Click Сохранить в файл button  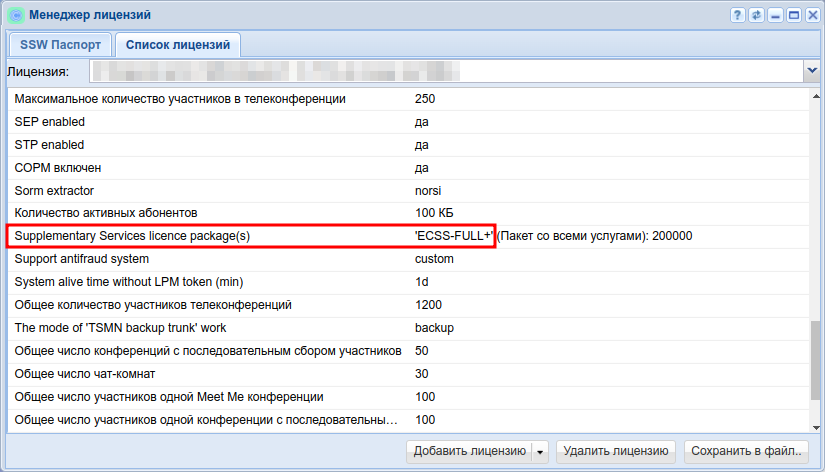click(x=748, y=452)
